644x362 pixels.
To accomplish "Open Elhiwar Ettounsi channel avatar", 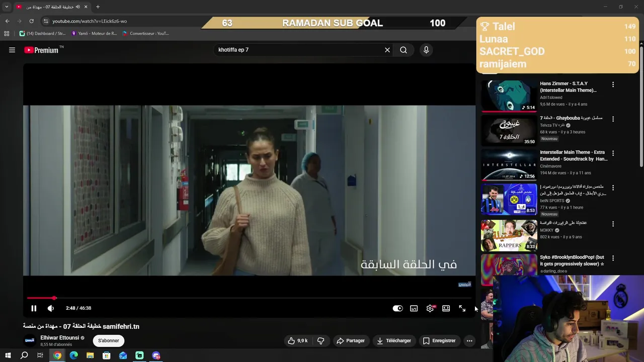I will pos(30,340).
